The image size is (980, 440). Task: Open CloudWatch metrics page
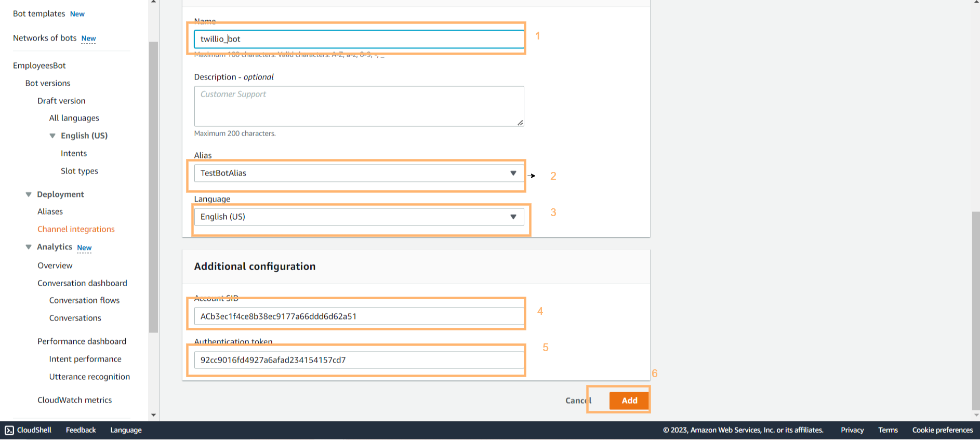[75, 400]
